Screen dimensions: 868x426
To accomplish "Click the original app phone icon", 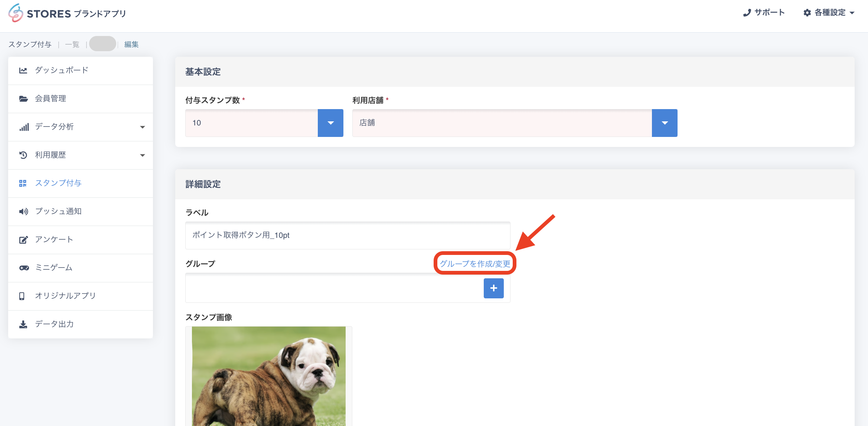I will [x=22, y=296].
